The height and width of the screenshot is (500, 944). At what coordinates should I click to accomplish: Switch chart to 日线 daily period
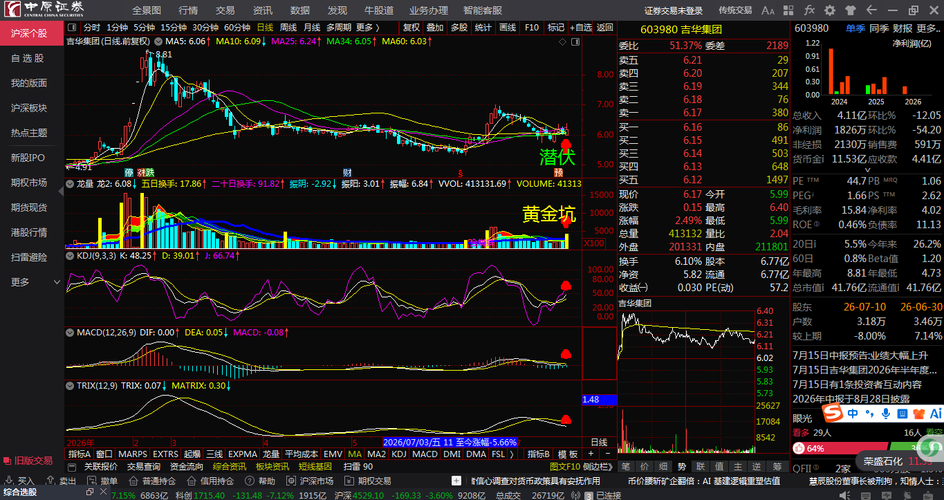265,28
